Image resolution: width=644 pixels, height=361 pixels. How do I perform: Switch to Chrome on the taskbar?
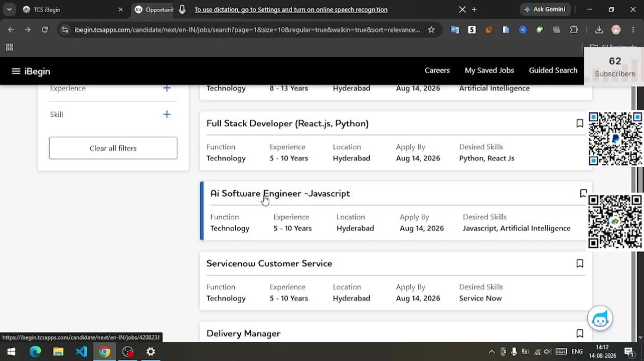104,351
